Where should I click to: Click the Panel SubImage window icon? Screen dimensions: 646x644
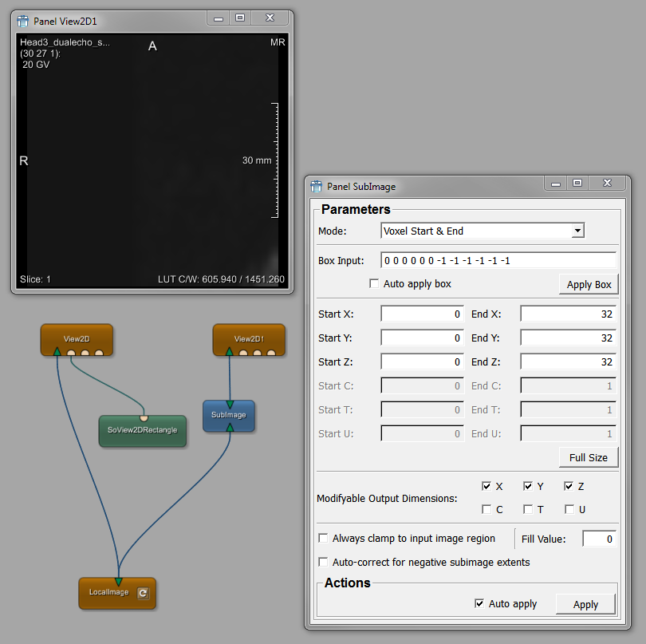pyautogui.click(x=316, y=186)
